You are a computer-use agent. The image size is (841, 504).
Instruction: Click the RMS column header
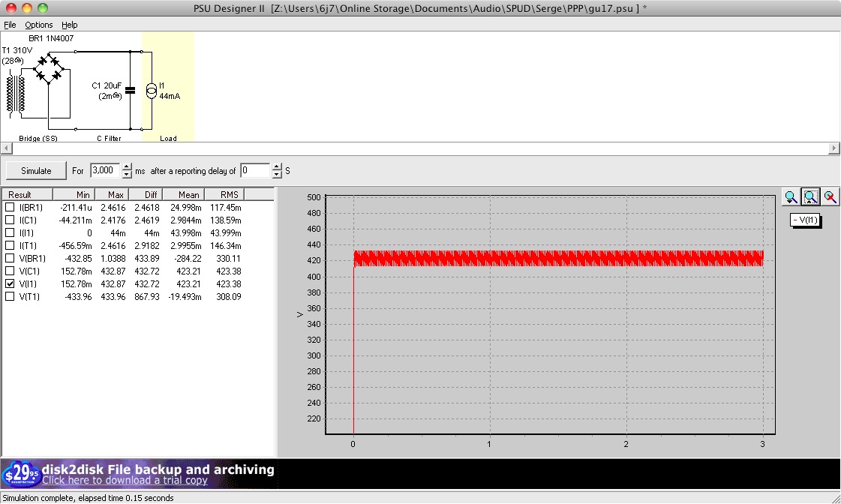225,195
